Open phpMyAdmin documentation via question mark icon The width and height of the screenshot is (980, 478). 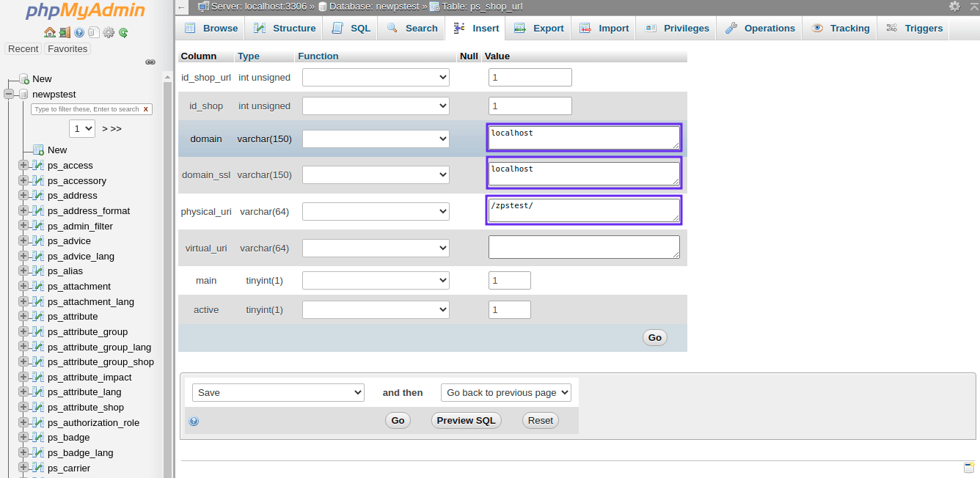coord(78,33)
